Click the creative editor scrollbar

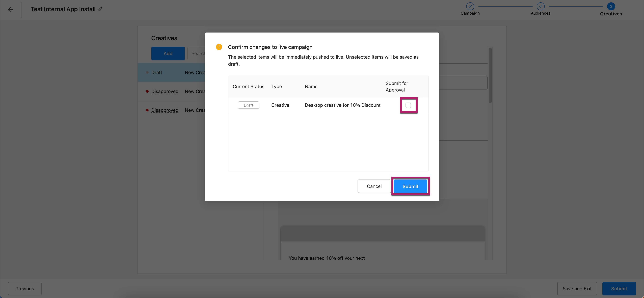(x=490, y=75)
